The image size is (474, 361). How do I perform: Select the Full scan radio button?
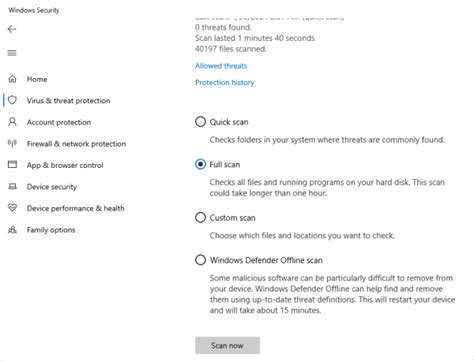click(200, 164)
